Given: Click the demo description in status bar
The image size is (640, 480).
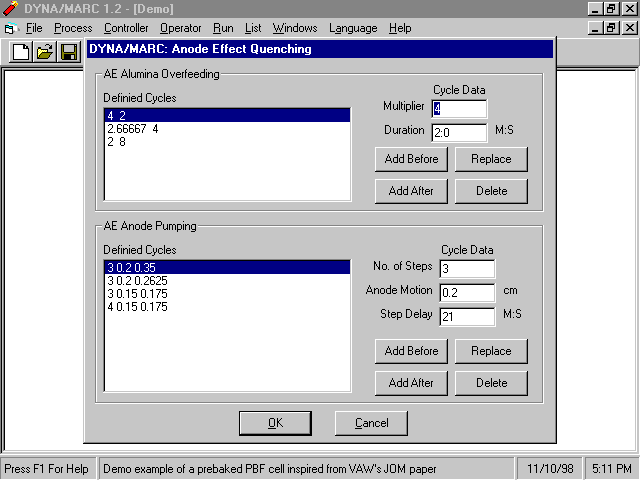Looking at the screenshot, I should click(x=270, y=469).
